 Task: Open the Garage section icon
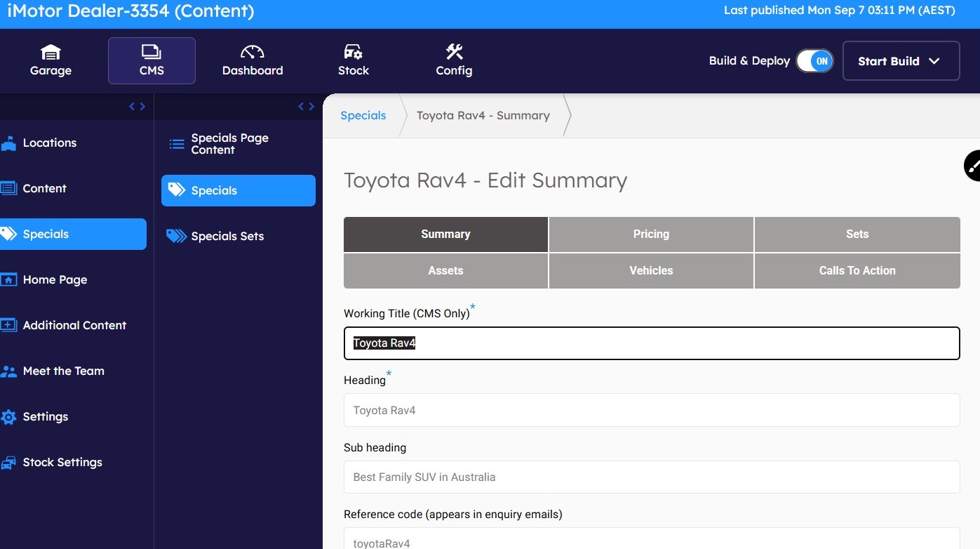pos(51,52)
